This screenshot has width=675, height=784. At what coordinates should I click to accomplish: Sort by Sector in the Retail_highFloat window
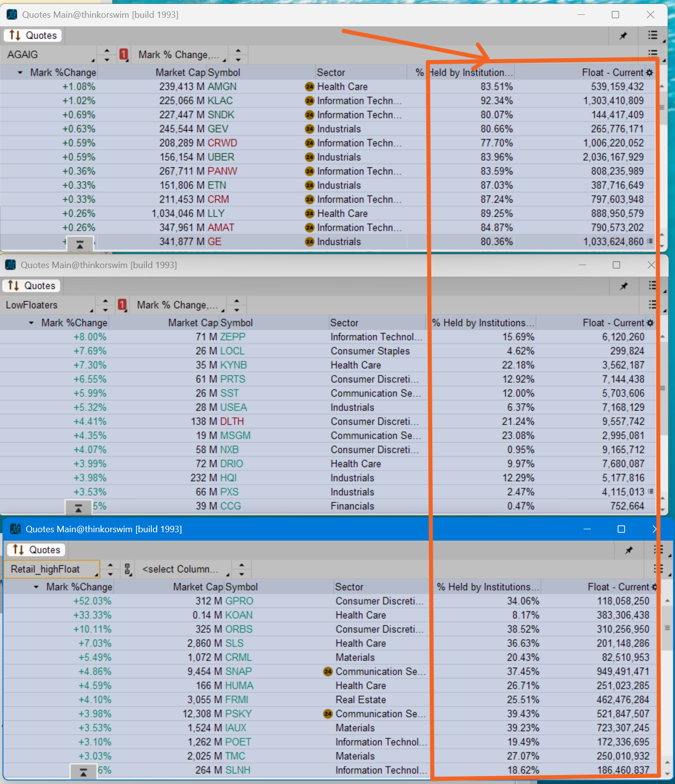(x=349, y=587)
